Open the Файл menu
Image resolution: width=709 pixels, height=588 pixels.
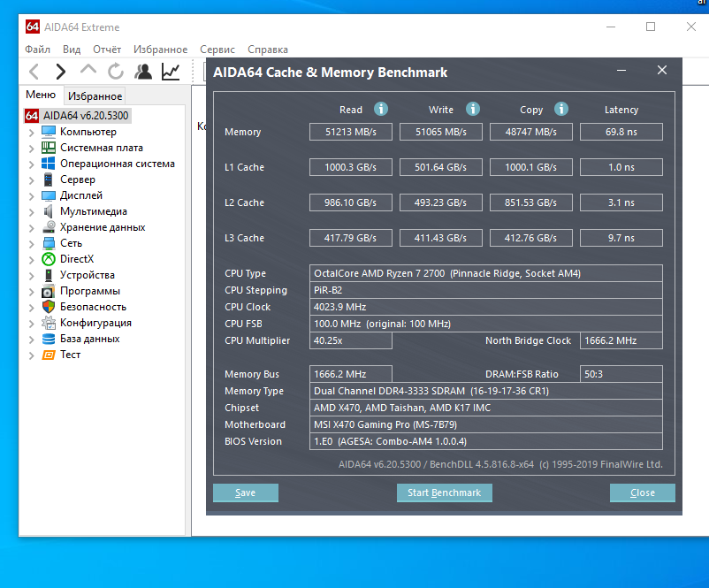[x=37, y=50]
